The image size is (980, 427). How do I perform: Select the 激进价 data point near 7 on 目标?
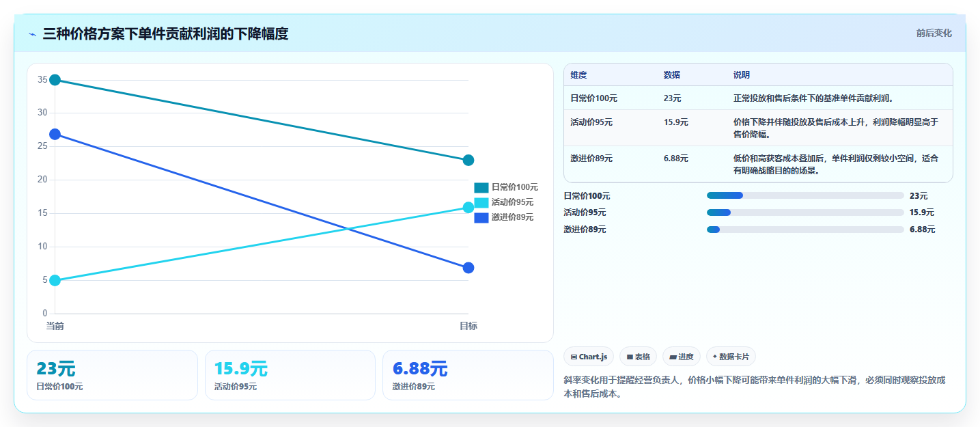pyautogui.click(x=468, y=268)
